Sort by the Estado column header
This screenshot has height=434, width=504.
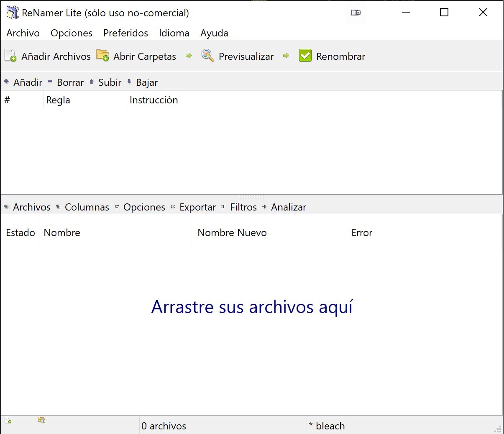(20, 233)
